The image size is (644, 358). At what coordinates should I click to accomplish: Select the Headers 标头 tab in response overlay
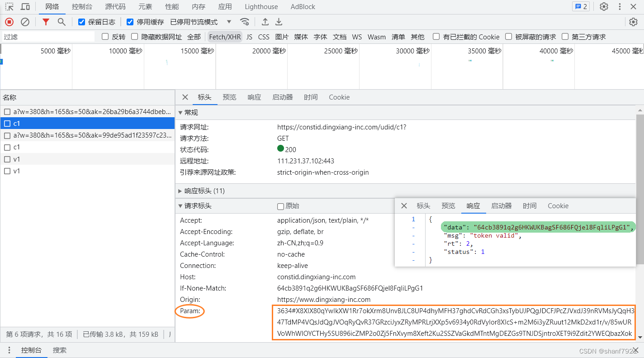423,206
